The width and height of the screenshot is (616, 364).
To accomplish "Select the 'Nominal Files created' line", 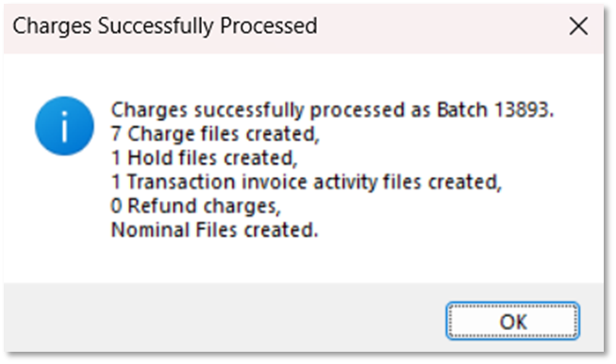I will pyautogui.click(x=214, y=230).
